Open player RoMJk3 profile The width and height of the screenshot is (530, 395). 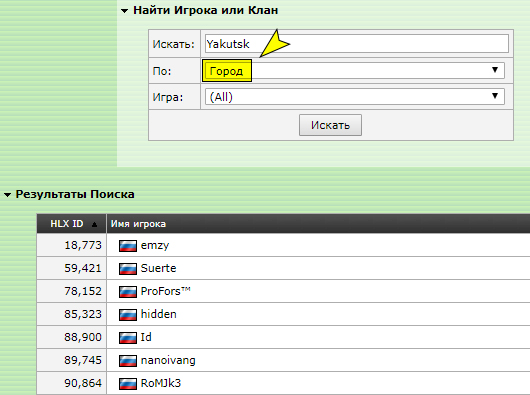click(x=161, y=383)
